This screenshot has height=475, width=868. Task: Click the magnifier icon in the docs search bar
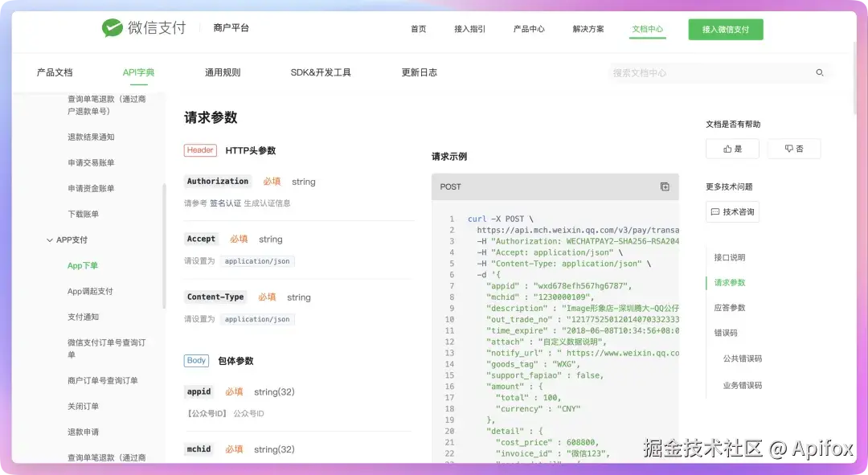coord(820,72)
